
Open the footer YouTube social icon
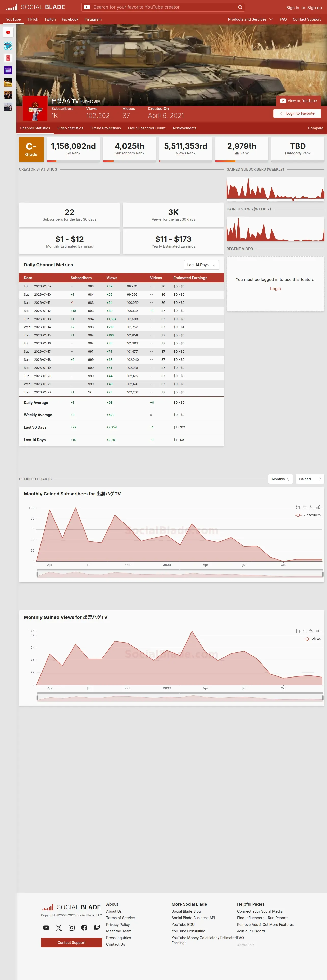tap(46, 928)
